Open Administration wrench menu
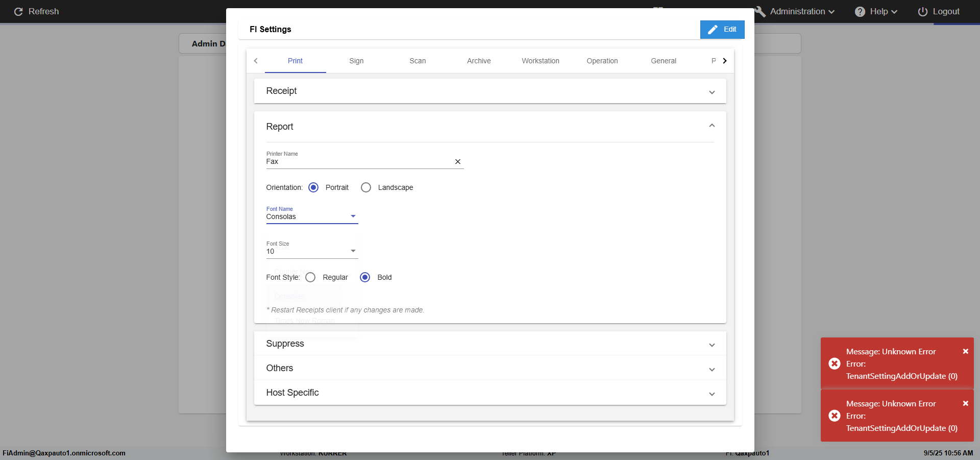The width and height of the screenshot is (980, 460). click(797, 11)
